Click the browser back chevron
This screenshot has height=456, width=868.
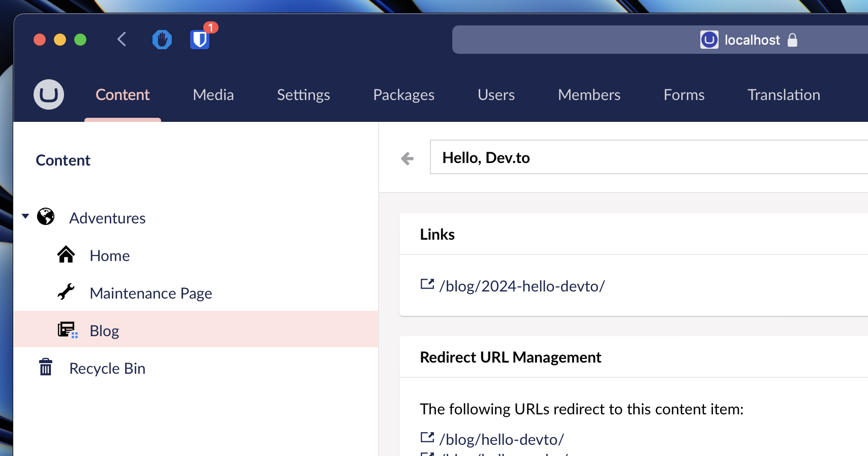pos(121,40)
